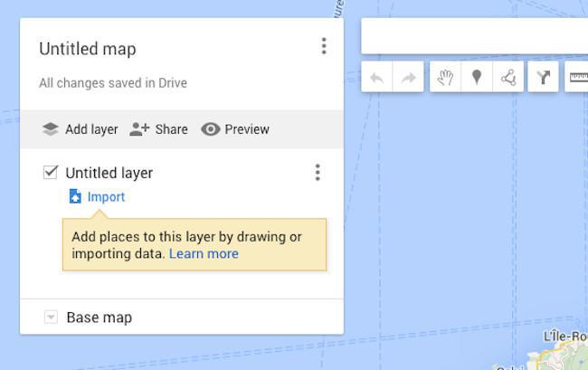This screenshot has width=588, height=370.
Task: Select the Measure distances ruler tool
Action: pos(577,78)
